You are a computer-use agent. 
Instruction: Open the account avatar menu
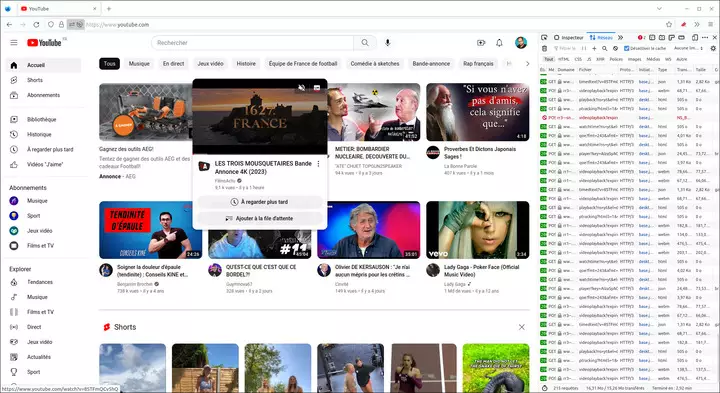521,43
